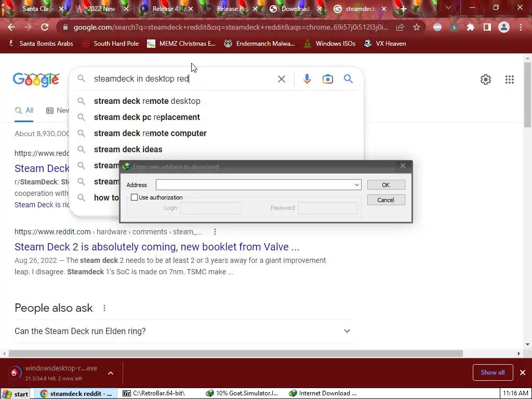
Task: Confirm the download address with OK
Action: tap(386, 185)
